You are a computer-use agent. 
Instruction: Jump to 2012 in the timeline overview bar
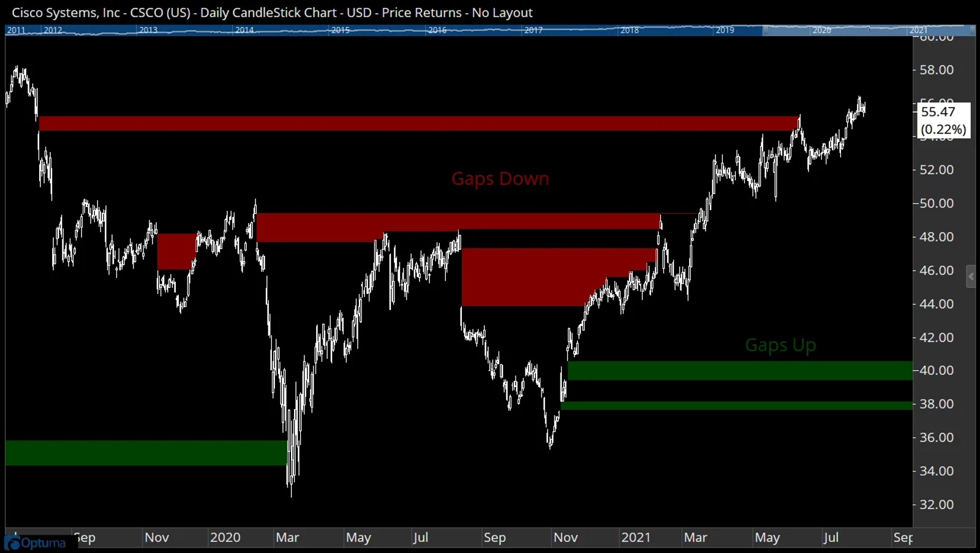(x=53, y=30)
